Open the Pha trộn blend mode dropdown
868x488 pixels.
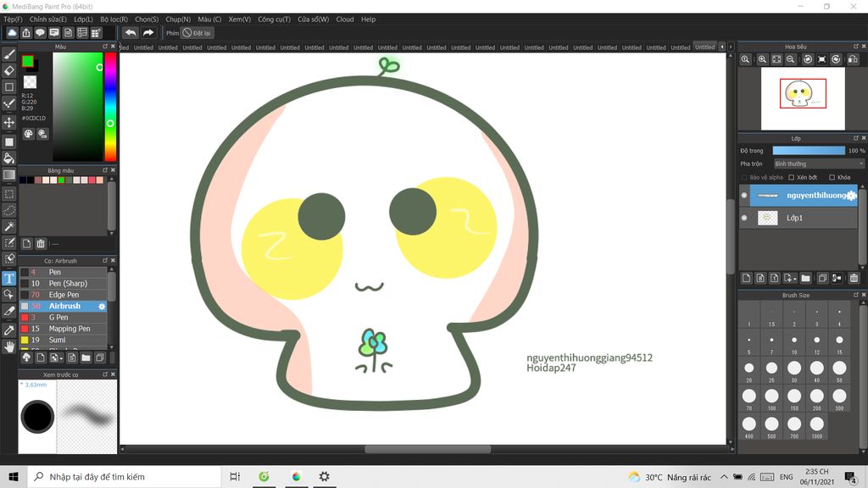pos(818,164)
